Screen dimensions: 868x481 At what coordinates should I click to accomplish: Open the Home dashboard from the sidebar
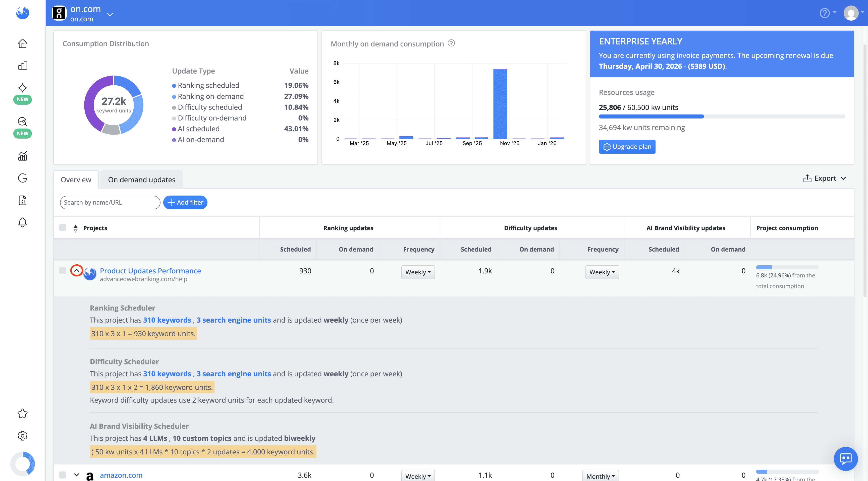(22, 43)
